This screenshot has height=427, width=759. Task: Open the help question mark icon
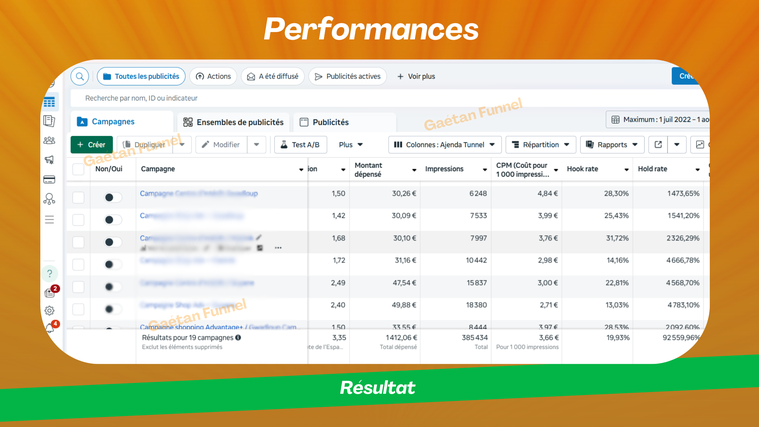(x=49, y=274)
